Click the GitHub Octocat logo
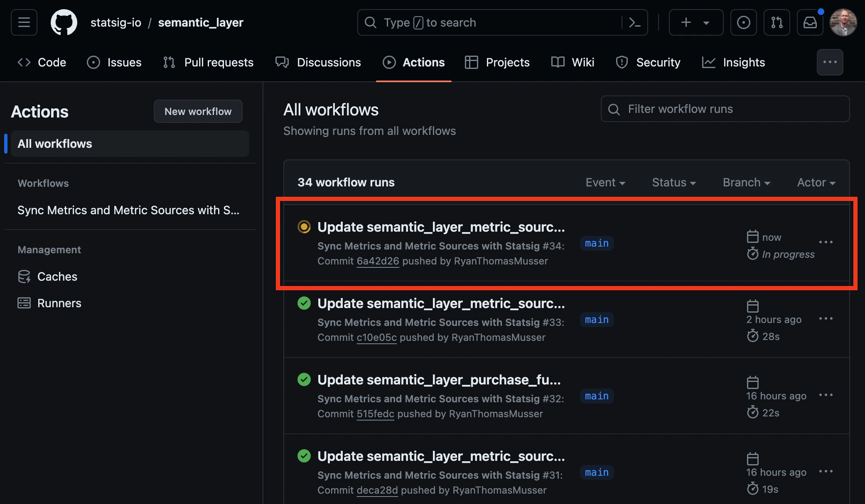This screenshot has width=865, height=504. (64, 22)
